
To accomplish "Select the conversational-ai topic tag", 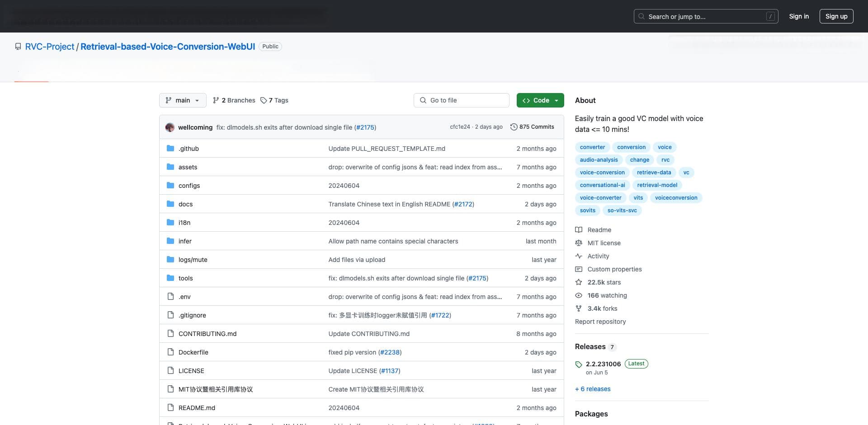I will [603, 185].
